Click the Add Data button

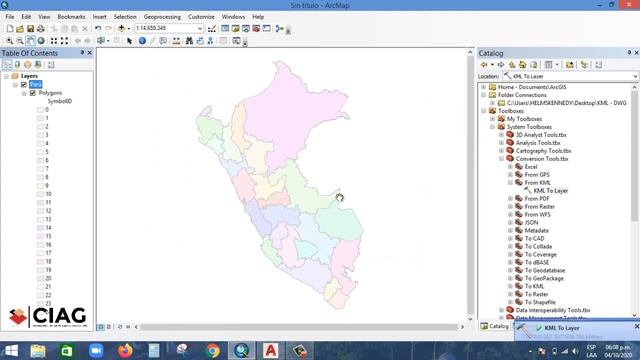[x=122, y=29]
